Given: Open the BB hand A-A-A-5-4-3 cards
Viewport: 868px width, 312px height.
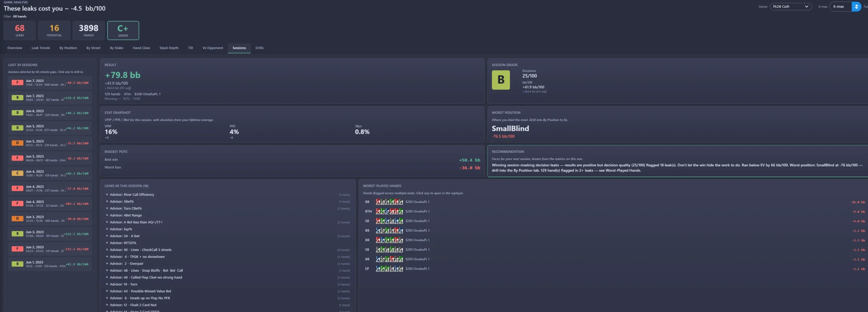Looking at the screenshot, I should 389,240.
